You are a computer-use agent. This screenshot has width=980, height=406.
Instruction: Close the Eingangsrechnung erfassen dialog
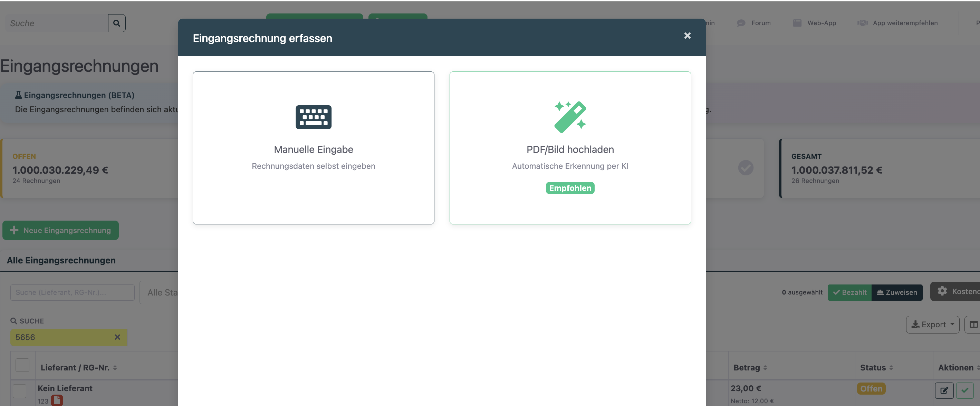point(687,36)
